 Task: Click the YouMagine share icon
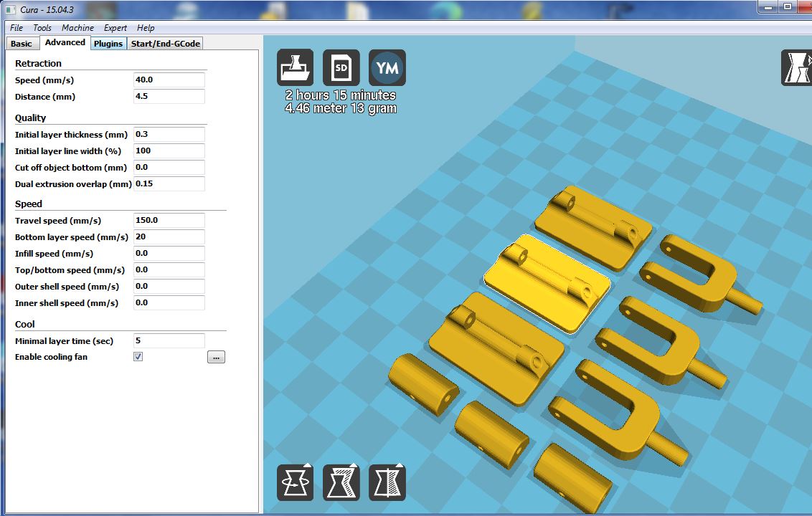pos(387,67)
